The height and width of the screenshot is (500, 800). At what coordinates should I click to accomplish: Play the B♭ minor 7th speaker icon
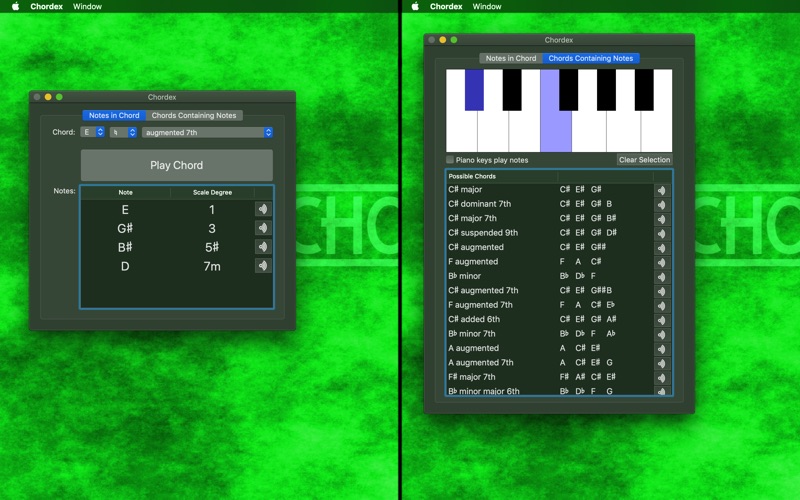[x=662, y=334]
